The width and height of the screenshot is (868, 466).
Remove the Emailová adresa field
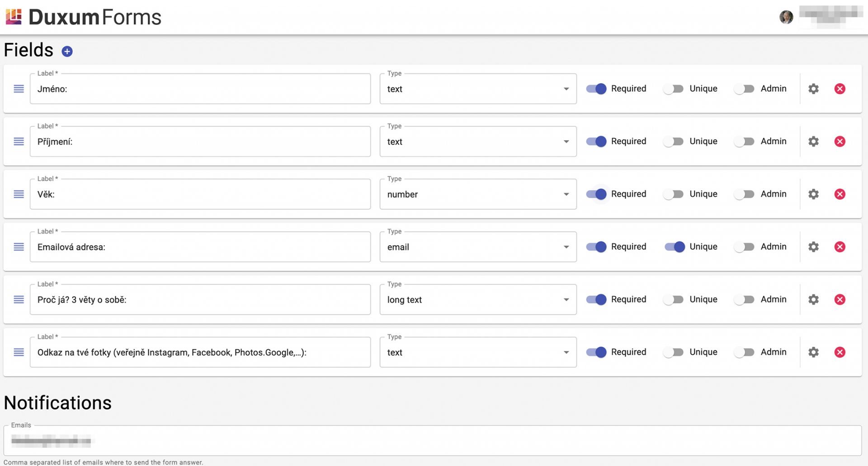[x=840, y=247]
